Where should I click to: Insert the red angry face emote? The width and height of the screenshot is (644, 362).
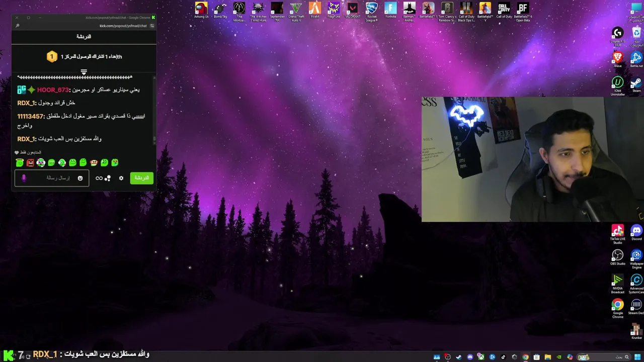(x=30, y=162)
